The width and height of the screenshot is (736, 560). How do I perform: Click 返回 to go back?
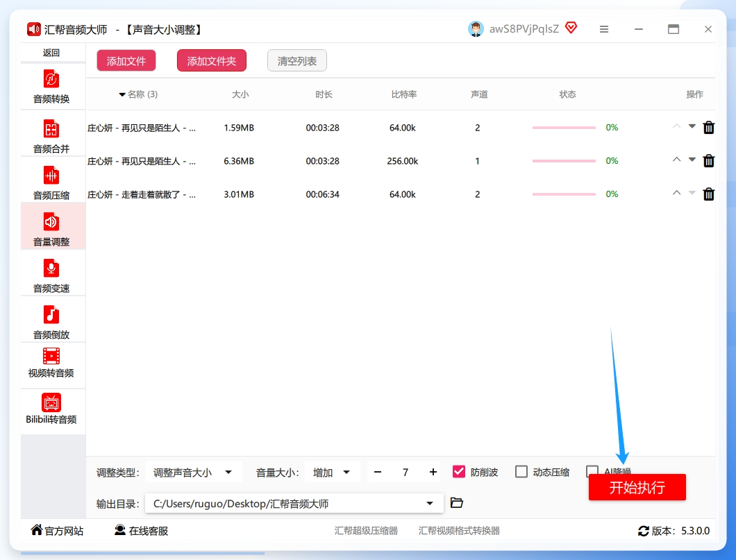pyautogui.click(x=51, y=53)
